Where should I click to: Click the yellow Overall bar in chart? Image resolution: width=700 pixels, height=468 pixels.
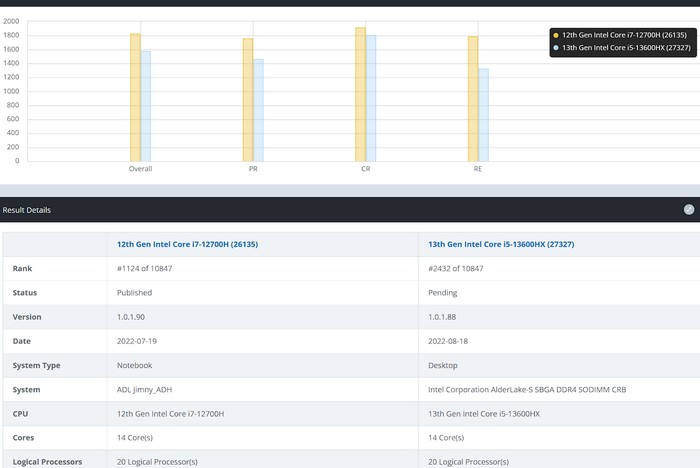click(135, 97)
